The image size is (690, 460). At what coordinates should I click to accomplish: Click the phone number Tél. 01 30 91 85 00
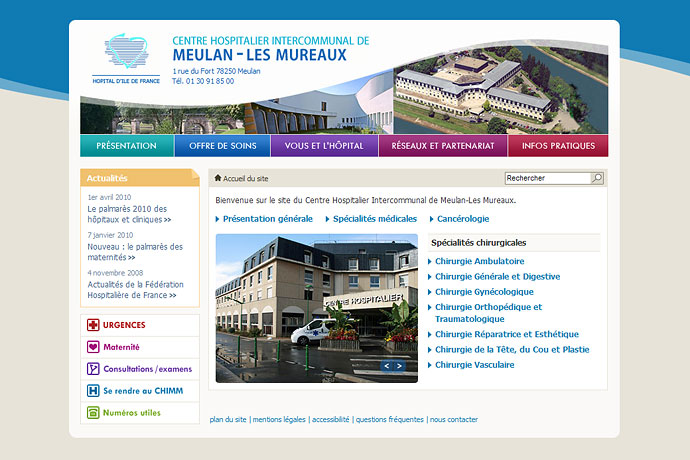(x=203, y=81)
